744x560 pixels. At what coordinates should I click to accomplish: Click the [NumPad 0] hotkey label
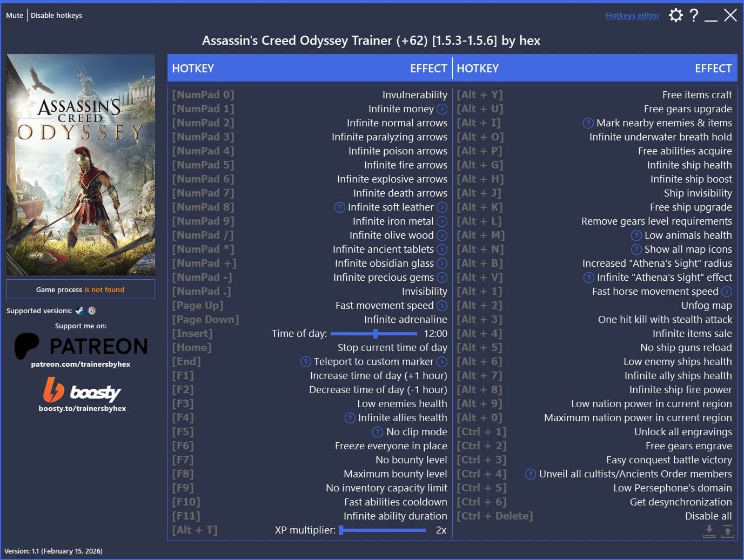click(x=203, y=95)
